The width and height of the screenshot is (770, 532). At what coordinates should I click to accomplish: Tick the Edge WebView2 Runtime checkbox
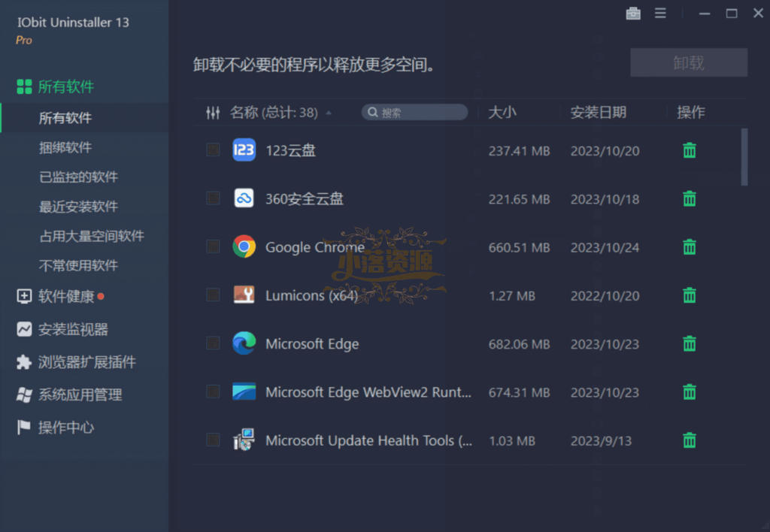pyautogui.click(x=213, y=391)
